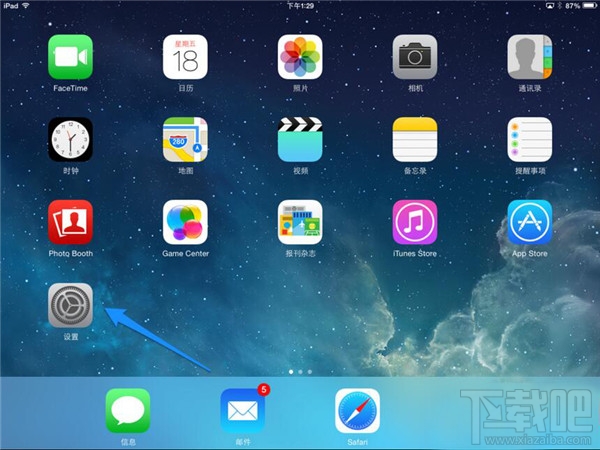This screenshot has height=450, width=600.
Task: Open the Contacts app
Action: (x=530, y=57)
